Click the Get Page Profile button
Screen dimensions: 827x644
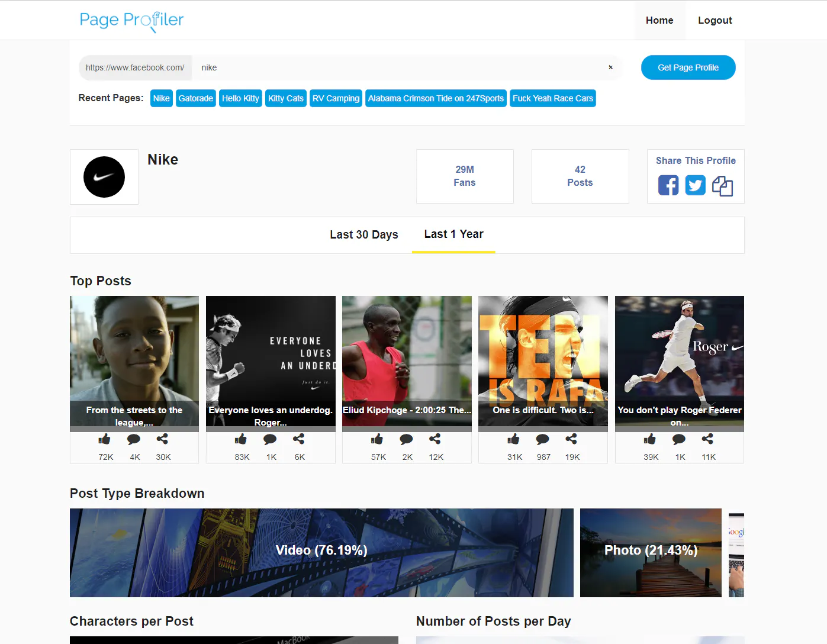[688, 67]
